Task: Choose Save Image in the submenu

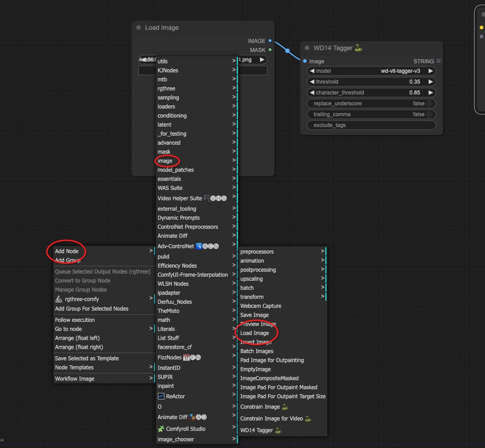Action: click(254, 315)
